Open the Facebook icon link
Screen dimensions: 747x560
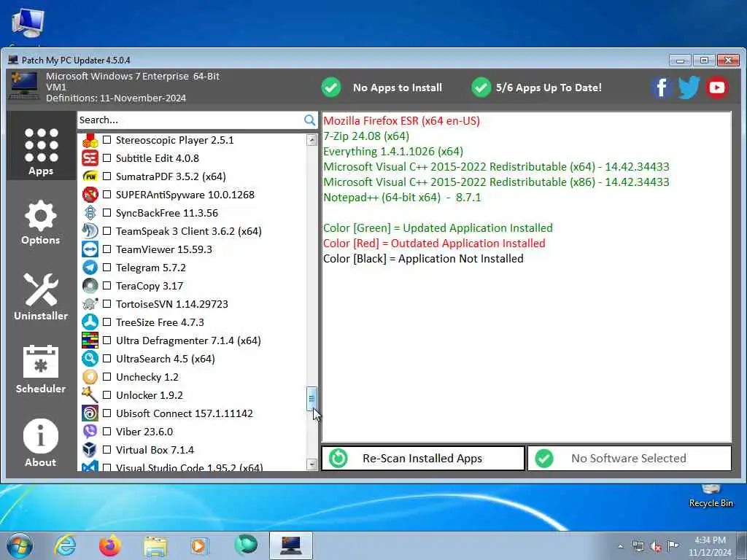661,87
